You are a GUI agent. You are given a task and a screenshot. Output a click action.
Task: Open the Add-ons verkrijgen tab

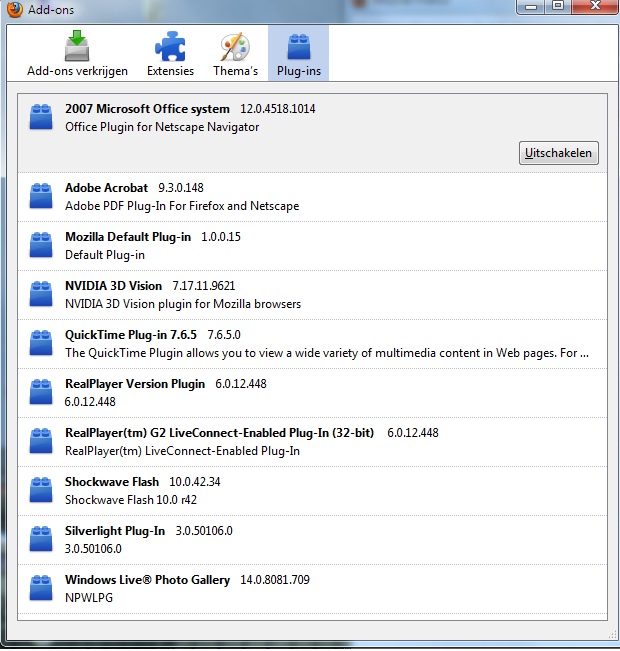click(77, 53)
